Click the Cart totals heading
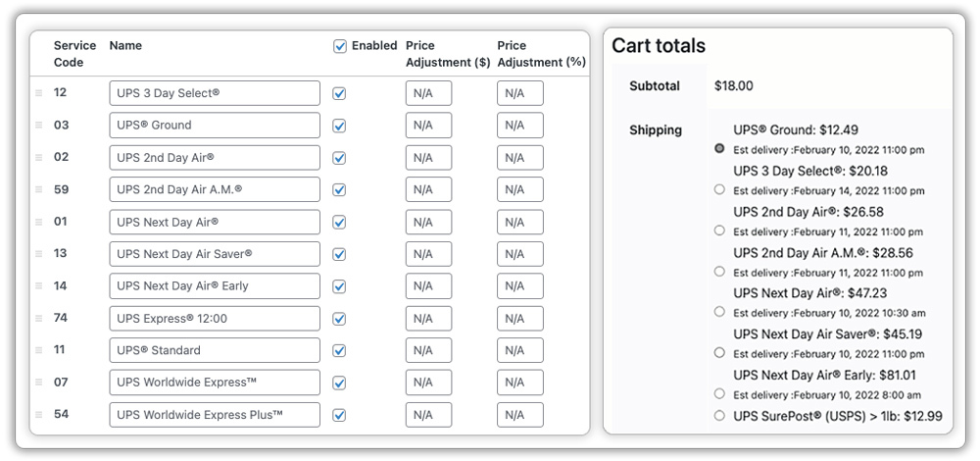This screenshot has width=980, height=461. click(x=659, y=46)
